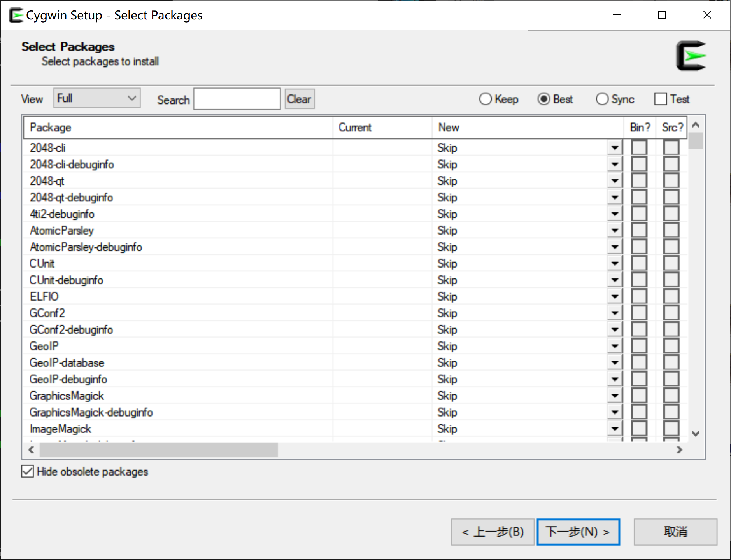Click into the Search text field
This screenshot has height=560, width=731.
[x=237, y=99]
